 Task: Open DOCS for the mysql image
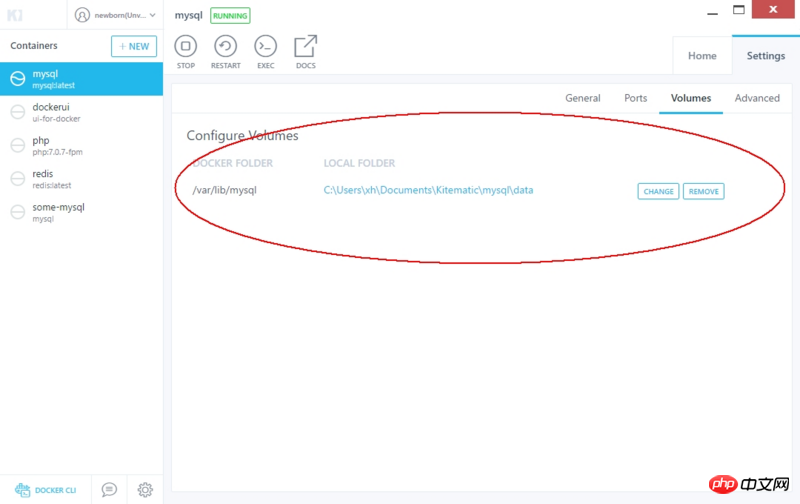[x=306, y=52]
